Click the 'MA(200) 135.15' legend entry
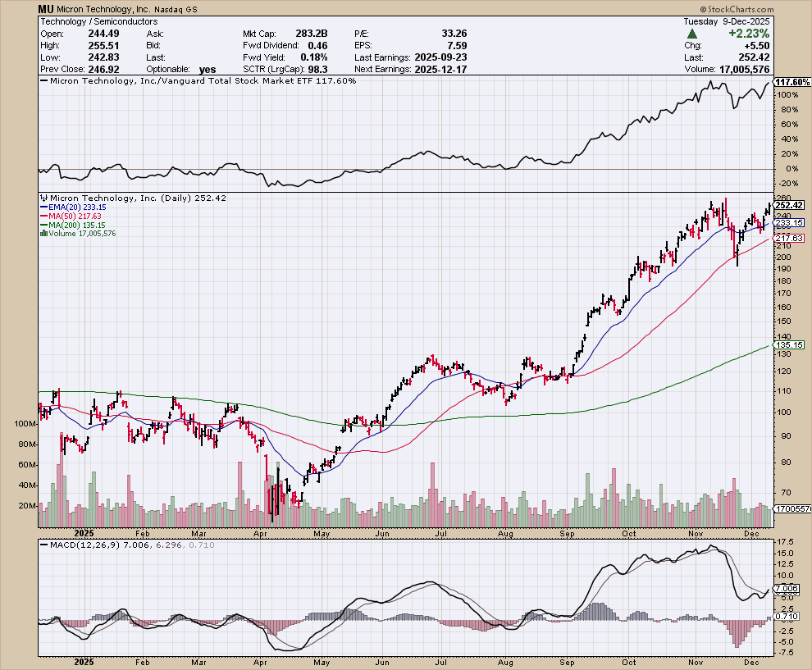 pos(77,226)
